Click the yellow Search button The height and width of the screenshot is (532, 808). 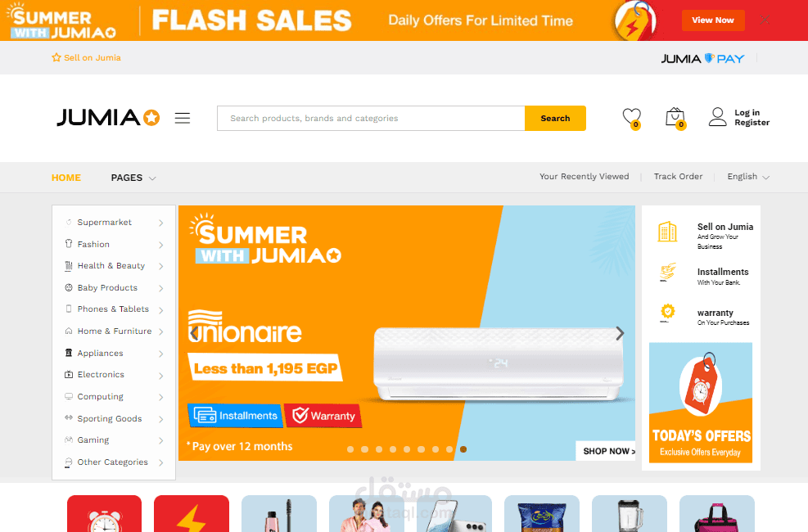pos(555,119)
